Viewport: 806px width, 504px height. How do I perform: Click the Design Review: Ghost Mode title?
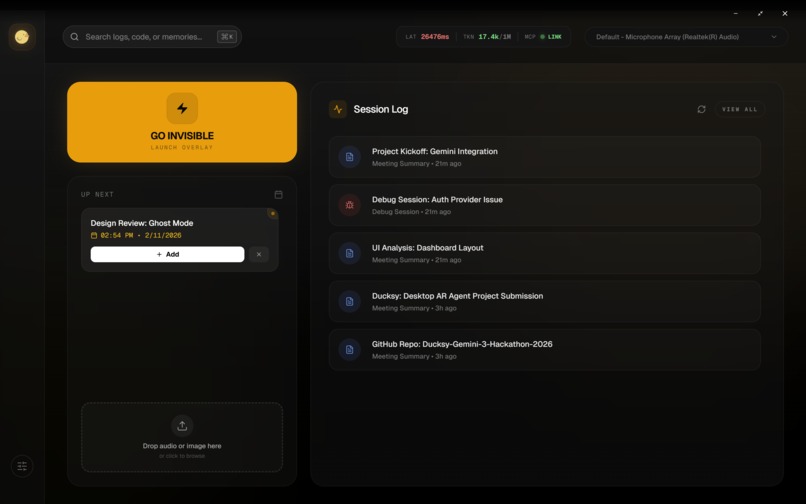click(x=142, y=223)
